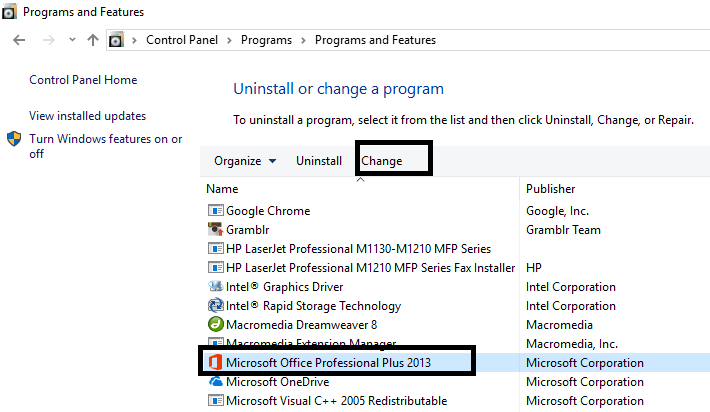Click the Macromedia Dreamweaver 8 icon
710x412 pixels.
[215, 324]
